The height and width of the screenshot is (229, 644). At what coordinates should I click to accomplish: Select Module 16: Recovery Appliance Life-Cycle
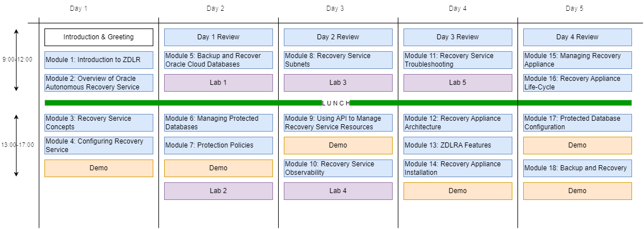577,83
